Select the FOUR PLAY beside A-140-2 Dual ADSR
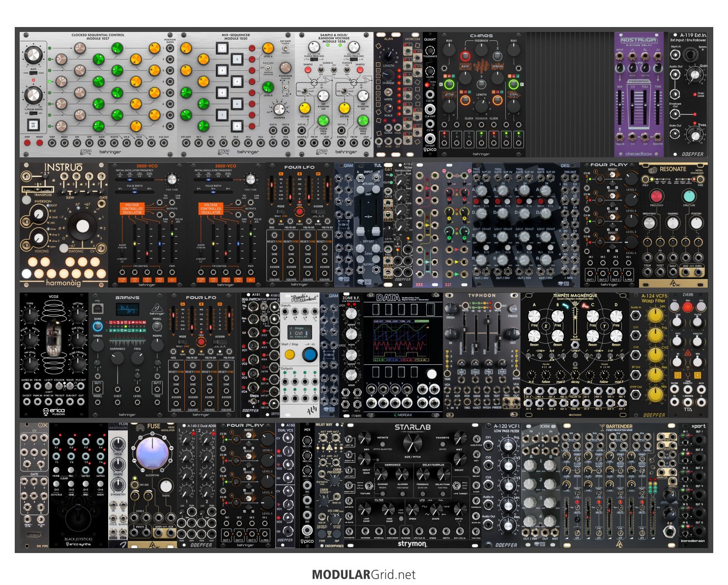This screenshot has height=585, width=728. 246,485
